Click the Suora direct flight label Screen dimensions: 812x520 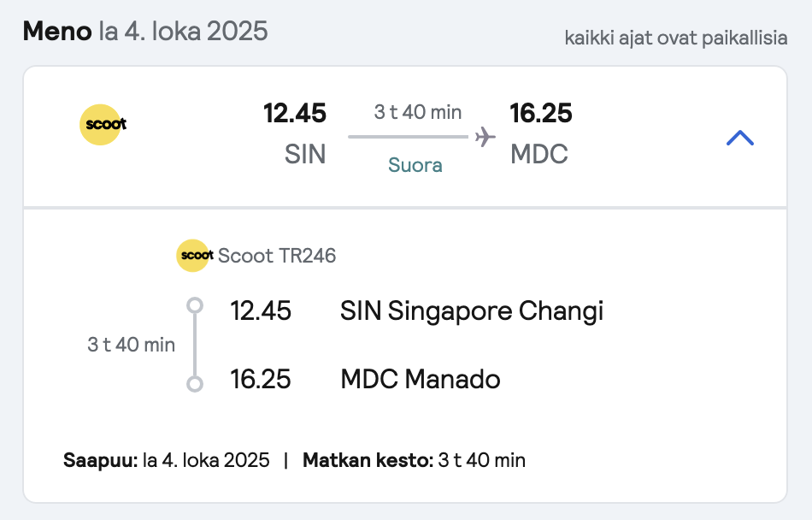(415, 165)
